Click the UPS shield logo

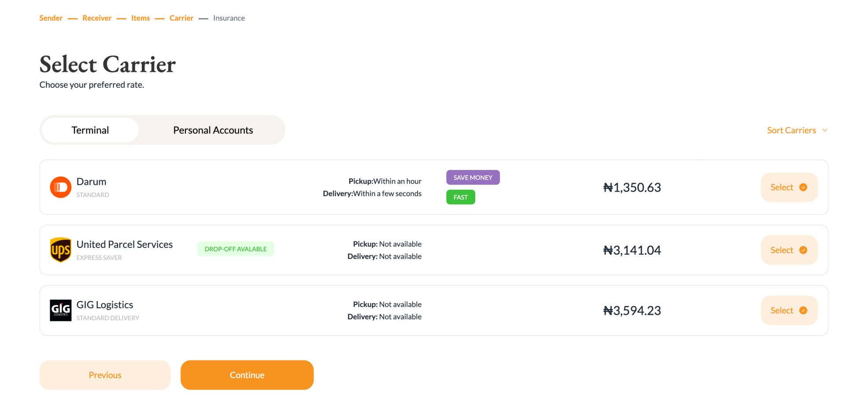[61, 250]
